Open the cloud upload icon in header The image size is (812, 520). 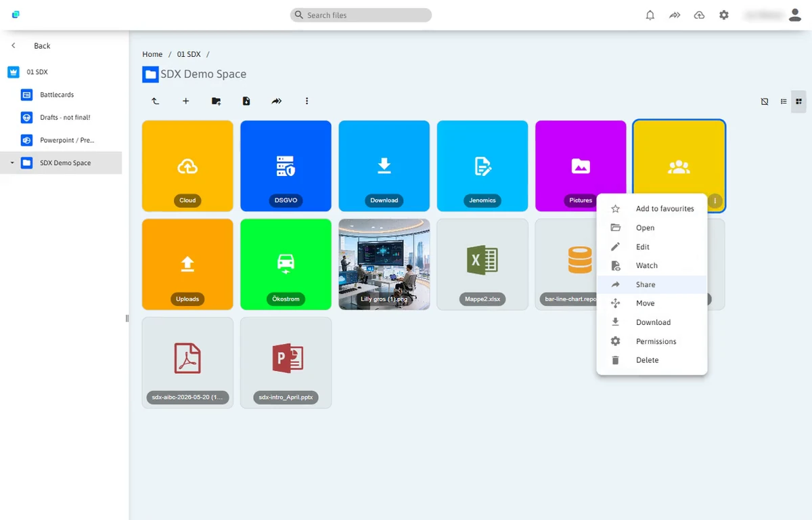(x=699, y=15)
